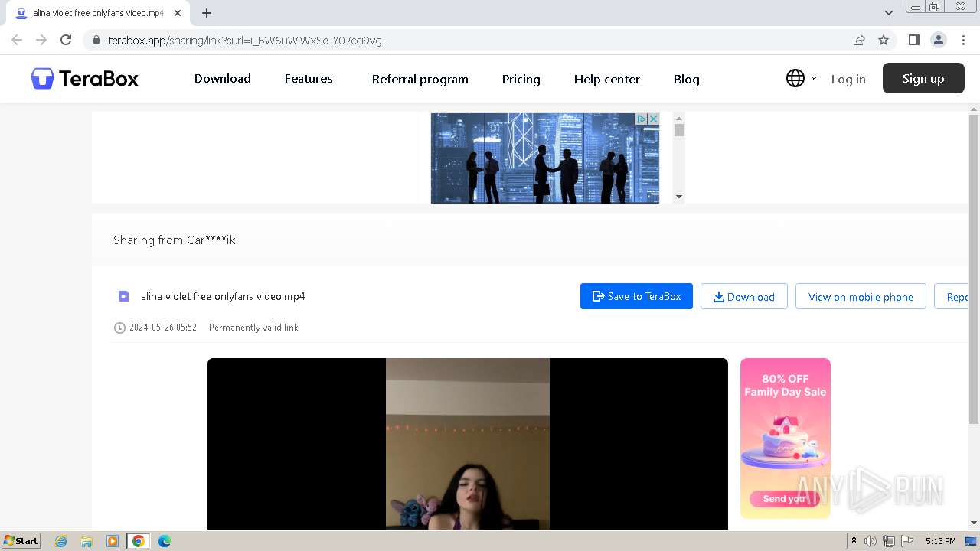Click the Log in link

[x=848, y=79]
